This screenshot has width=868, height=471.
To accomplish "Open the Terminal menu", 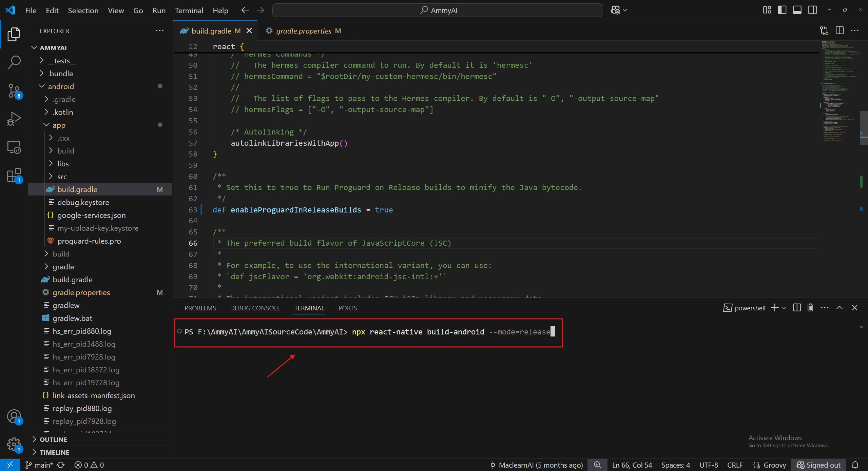I will pos(189,11).
